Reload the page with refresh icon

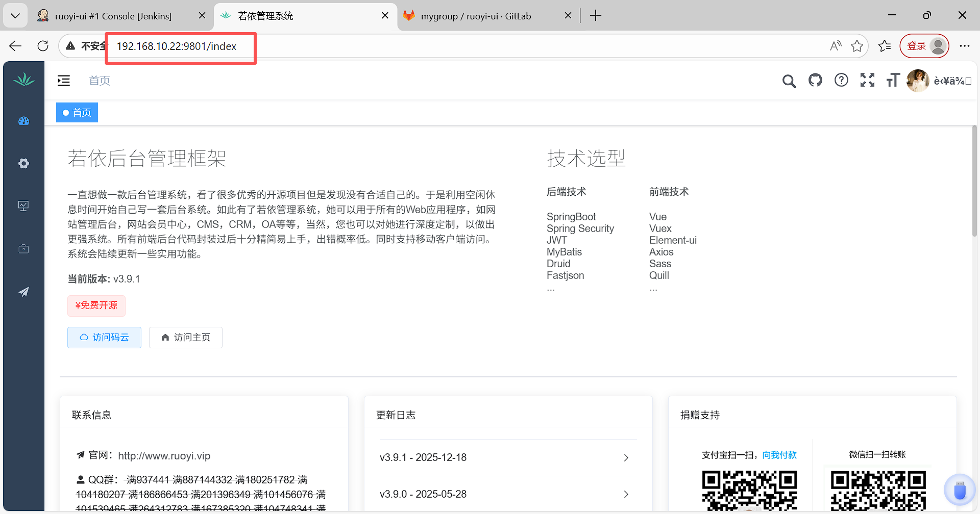(x=43, y=46)
